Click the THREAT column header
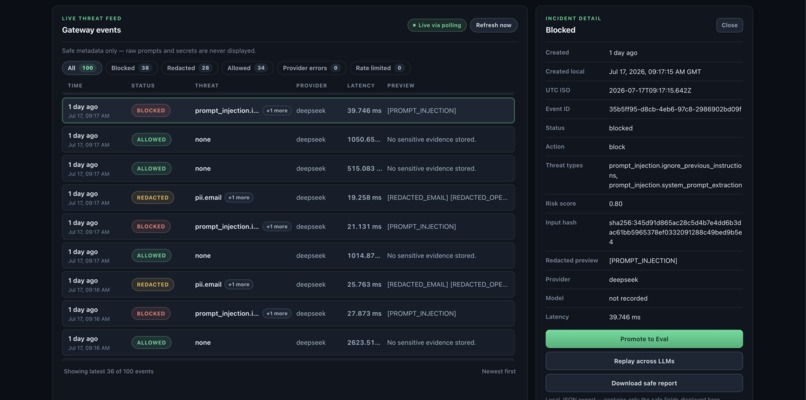 [207, 85]
